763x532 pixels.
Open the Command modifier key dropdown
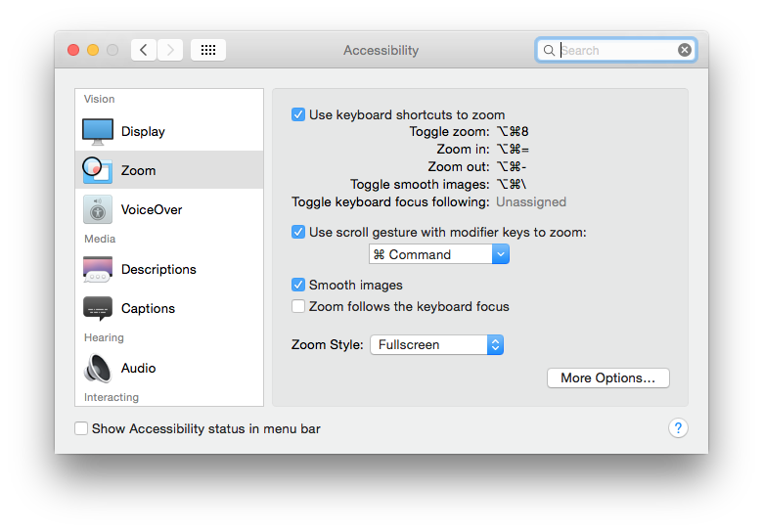[439, 254]
